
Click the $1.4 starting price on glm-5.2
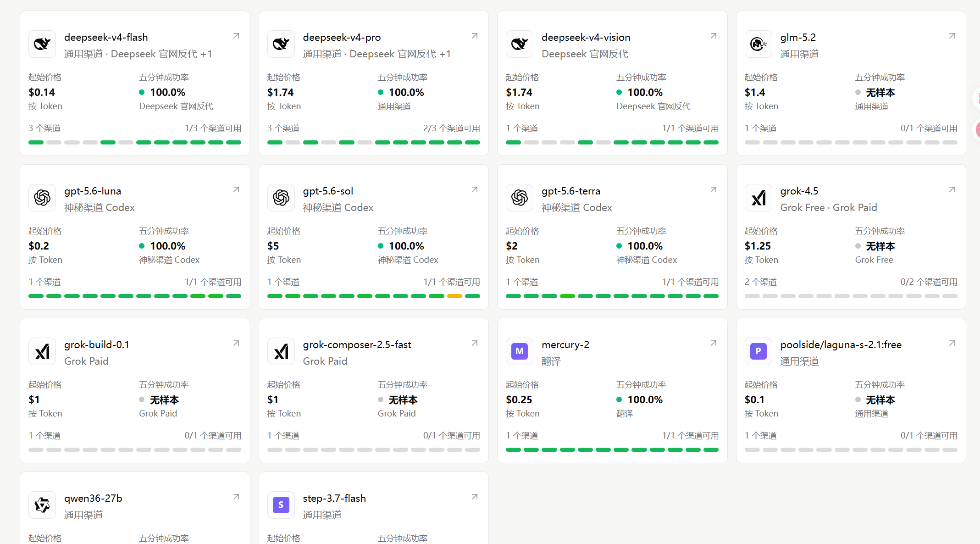tap(755, 92)
